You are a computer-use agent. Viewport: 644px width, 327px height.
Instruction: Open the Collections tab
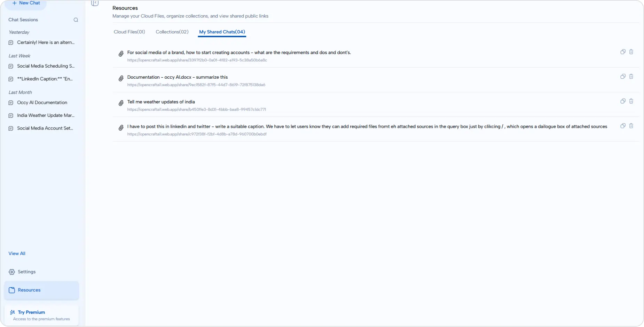172,32
